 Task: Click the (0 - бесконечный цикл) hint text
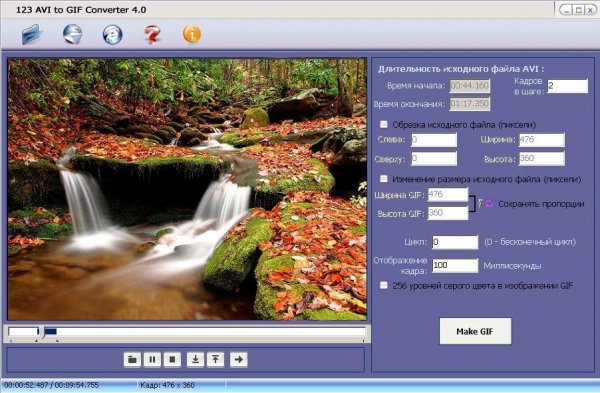[530, 242]
